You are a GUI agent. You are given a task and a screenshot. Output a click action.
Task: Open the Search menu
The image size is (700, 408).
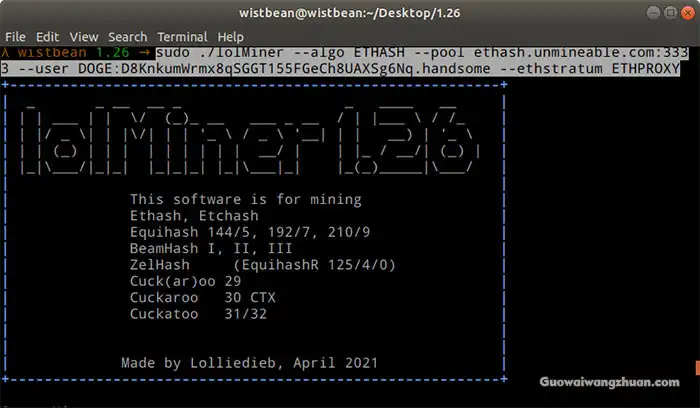pyautogui.click(x=127, y=37)
